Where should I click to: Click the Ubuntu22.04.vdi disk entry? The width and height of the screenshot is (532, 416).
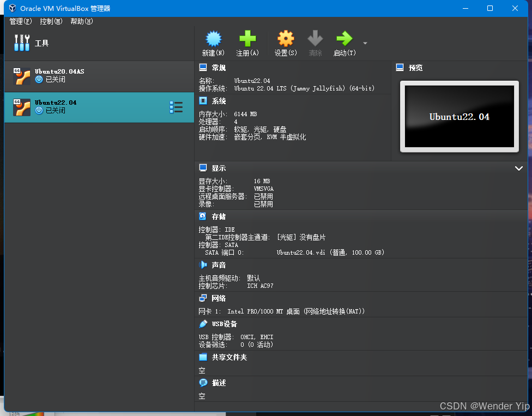click(x=330, y=252)
